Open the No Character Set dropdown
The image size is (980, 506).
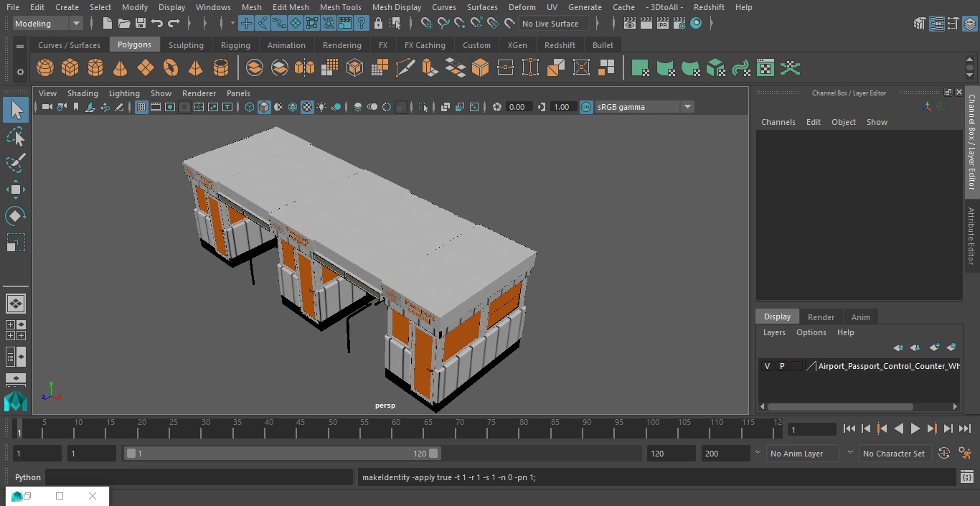pos(894,454)
